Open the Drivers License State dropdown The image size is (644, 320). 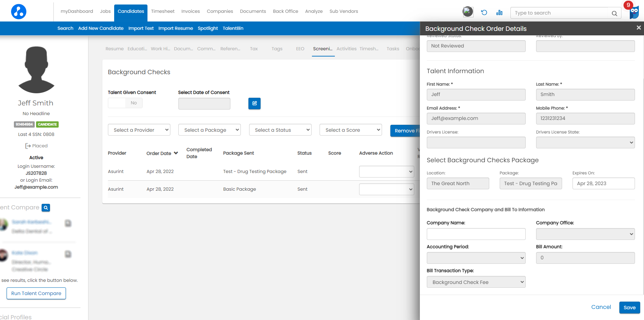click(585, 142)
